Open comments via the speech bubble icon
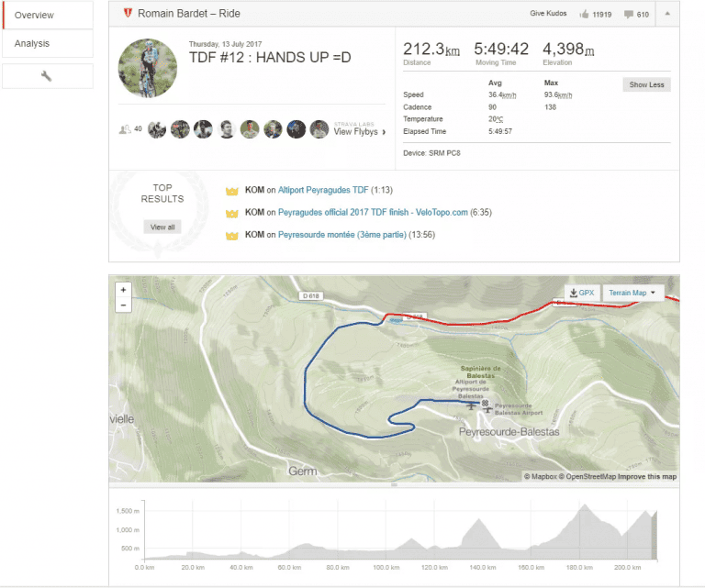 point(628,15)
